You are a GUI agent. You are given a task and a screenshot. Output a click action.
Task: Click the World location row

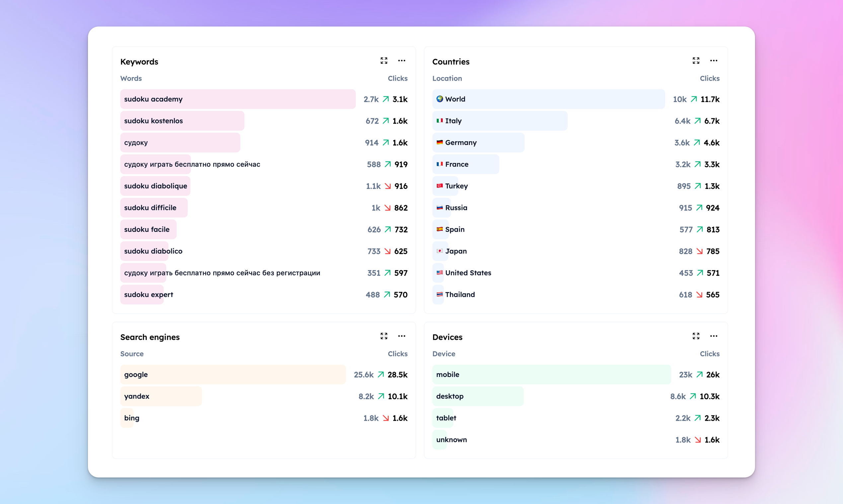click(576, 99)
